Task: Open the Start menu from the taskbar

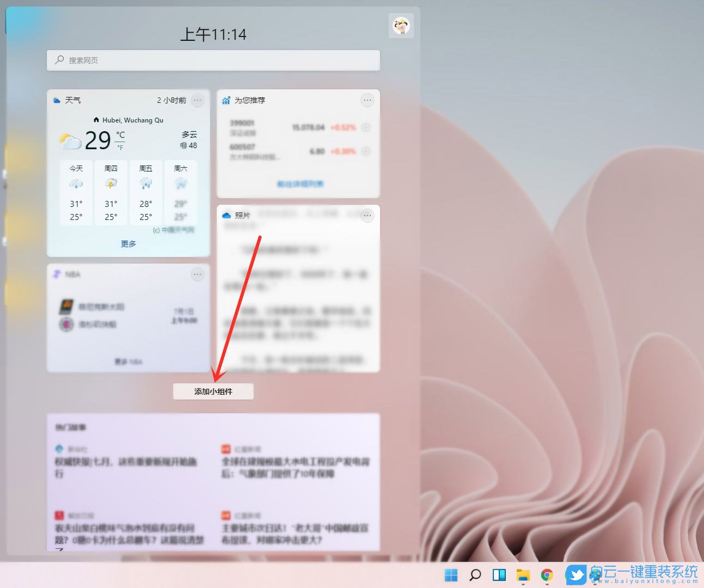Action: [451, 574]
